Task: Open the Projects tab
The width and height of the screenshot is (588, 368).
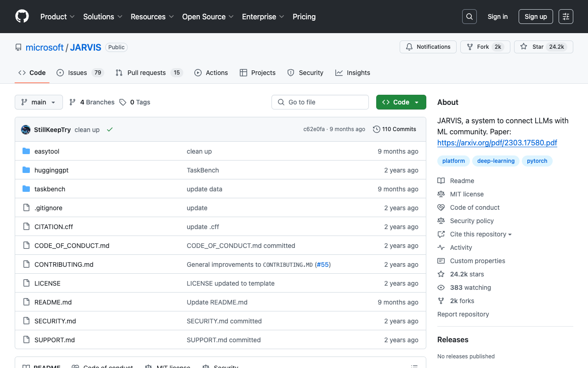Action: coord(258,73)
